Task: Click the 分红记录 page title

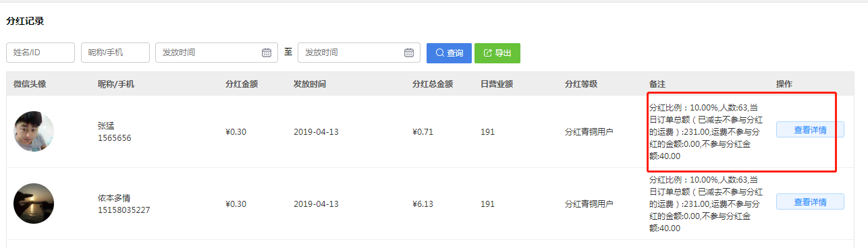Action: pos(25,21)
